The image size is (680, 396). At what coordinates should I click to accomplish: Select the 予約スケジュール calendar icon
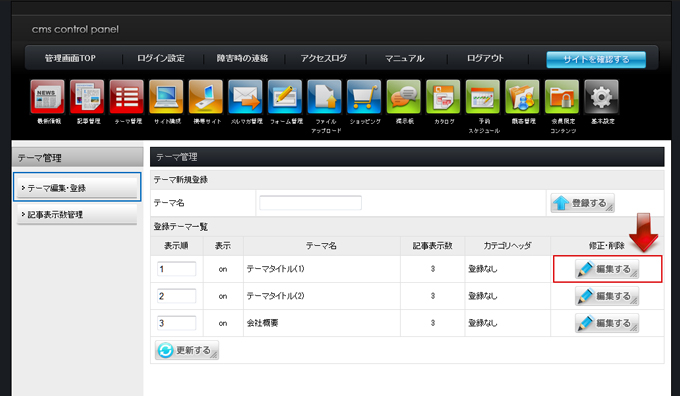(483, 97)
